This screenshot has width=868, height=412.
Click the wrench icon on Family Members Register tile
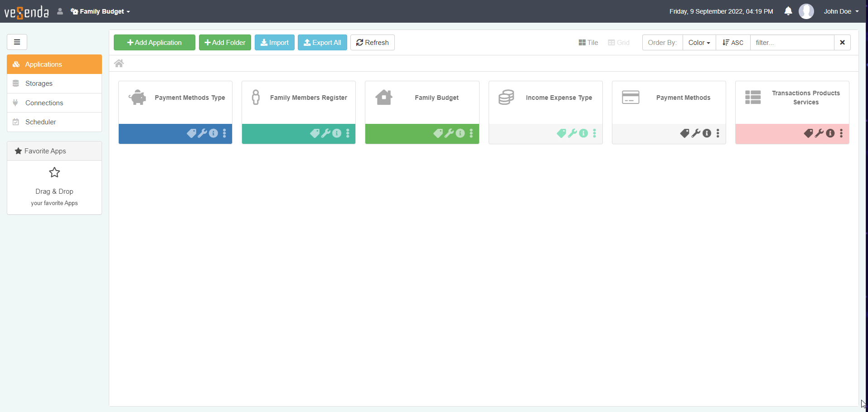click(x=326, y=133)
